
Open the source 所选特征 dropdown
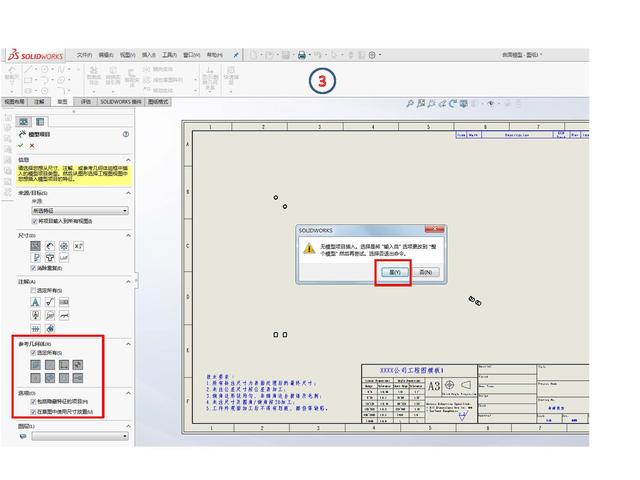click(x=80, y=211)
